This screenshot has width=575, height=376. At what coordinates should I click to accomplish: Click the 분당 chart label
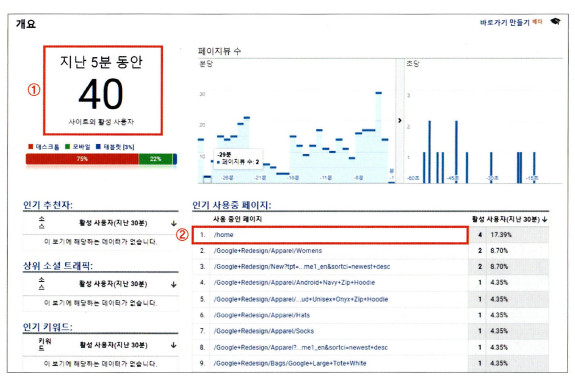coord(206,64)
